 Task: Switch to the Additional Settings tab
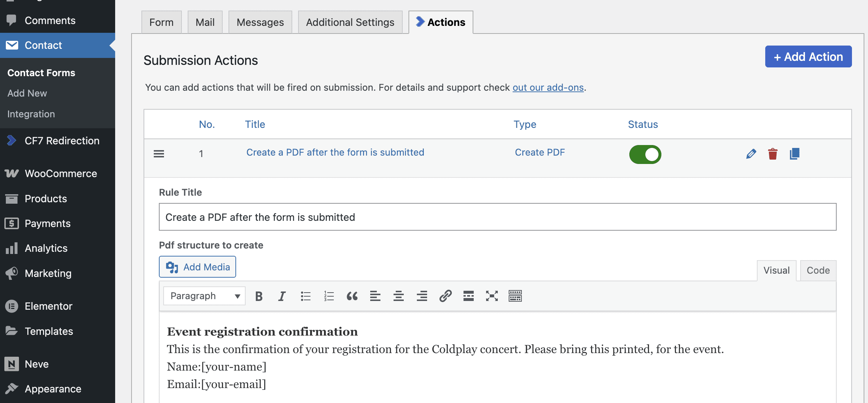click(350, 22)
